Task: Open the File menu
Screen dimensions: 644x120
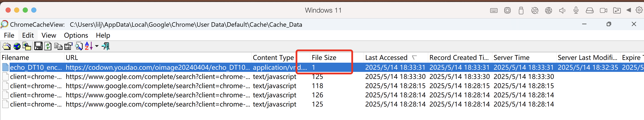Action: (9, 35)
